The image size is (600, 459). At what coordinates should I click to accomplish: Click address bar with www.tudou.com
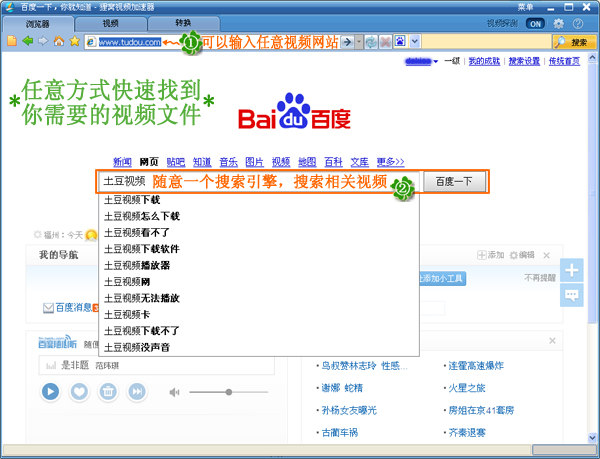click(130, 42)
